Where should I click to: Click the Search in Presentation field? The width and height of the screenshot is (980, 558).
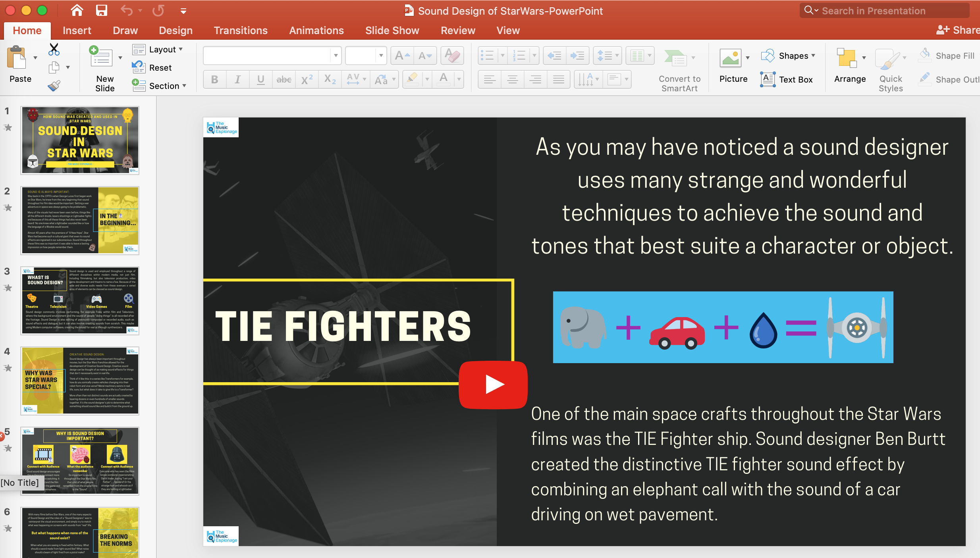pyautogui.click(x=885, y=11)
